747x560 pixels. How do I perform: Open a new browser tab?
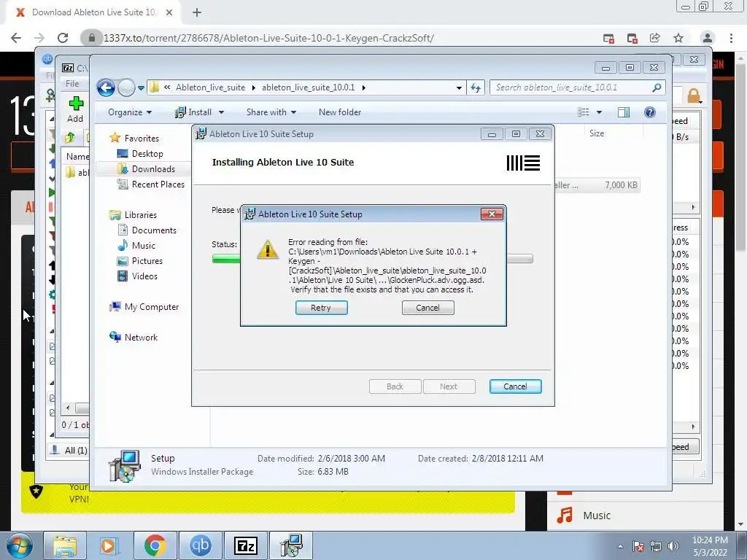click(197, 12)
